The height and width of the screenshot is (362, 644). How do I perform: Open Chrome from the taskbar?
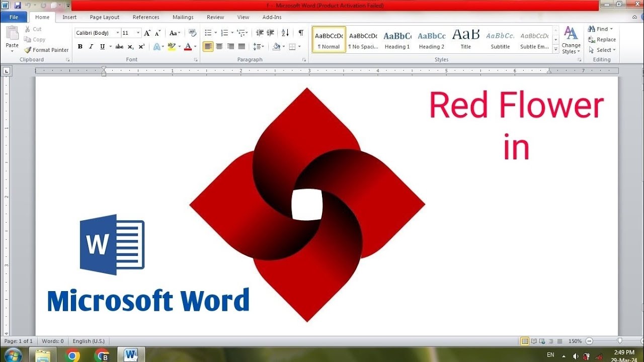click(x=73, y=355)
